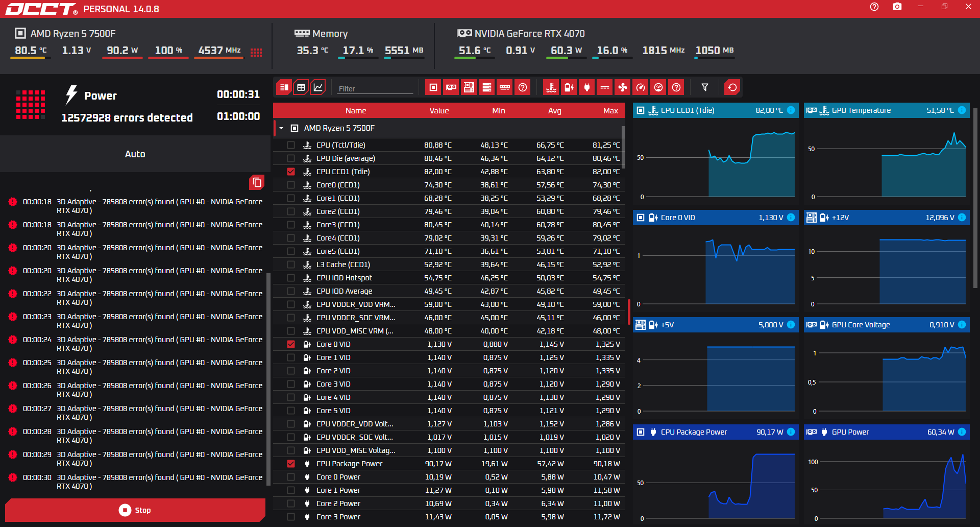Open info for GPU Power graph
Image resolution: width=980 pixels, height=527 pixels.
tap(962, 432)
